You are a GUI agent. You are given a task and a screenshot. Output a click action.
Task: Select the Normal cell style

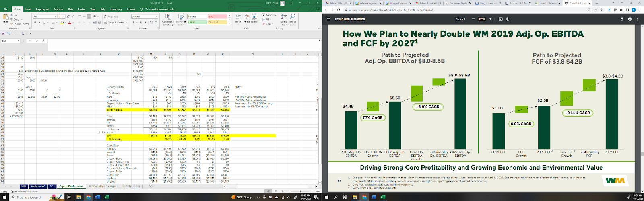coord(197,16)
